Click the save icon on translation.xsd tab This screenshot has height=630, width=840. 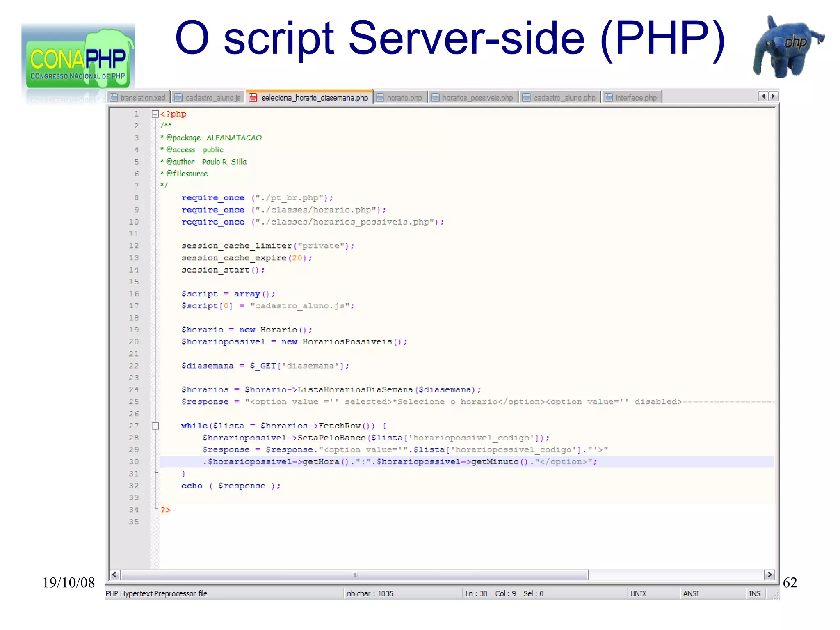coord(114,97)
